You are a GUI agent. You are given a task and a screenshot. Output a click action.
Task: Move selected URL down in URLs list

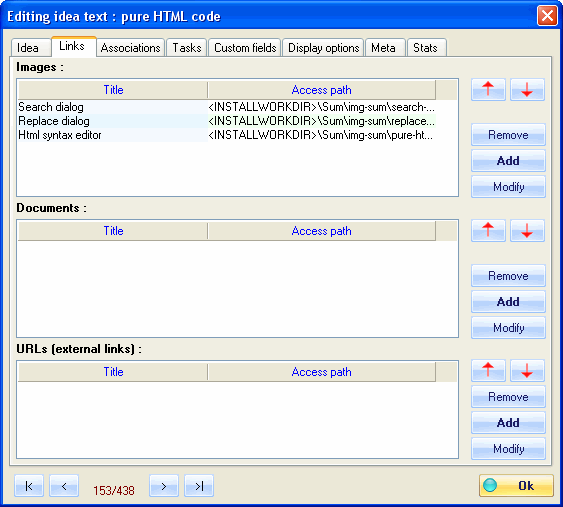point(527,371)
